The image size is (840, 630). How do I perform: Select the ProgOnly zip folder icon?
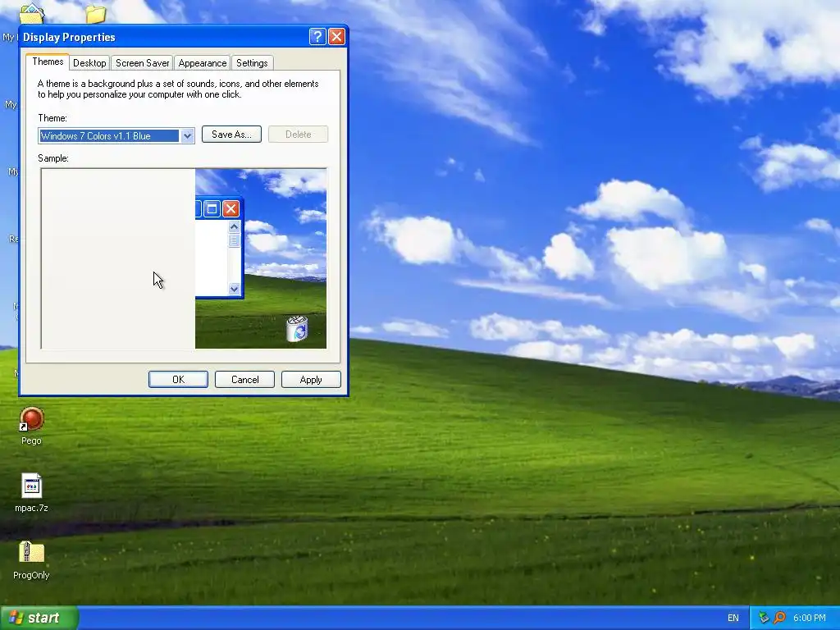pos(32,552)
